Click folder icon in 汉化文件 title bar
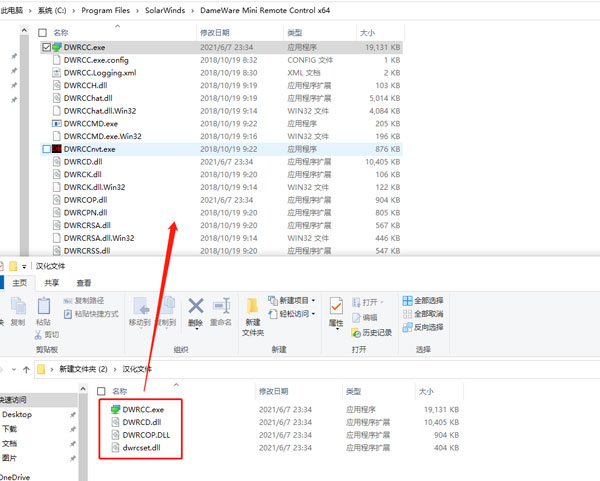 13,266
